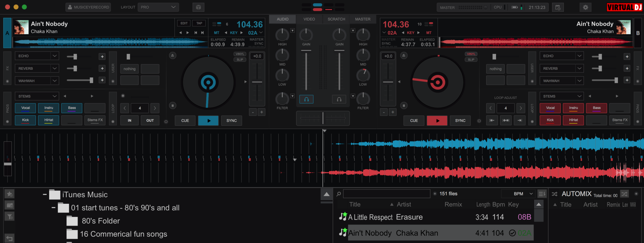The image size is (644, 243).
Task: Set loop IN point on deck A
Action: 129,121
